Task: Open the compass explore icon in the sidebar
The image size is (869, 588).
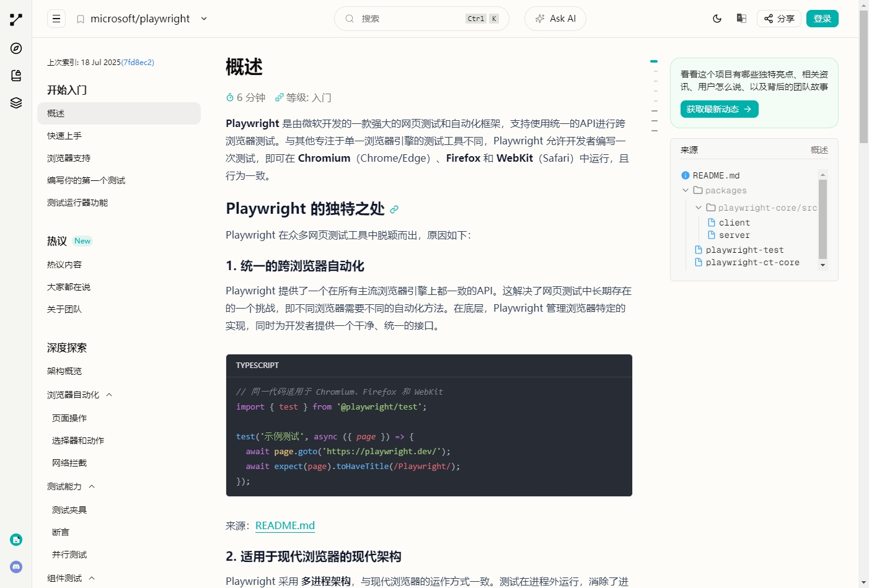Action: point(16,48)
